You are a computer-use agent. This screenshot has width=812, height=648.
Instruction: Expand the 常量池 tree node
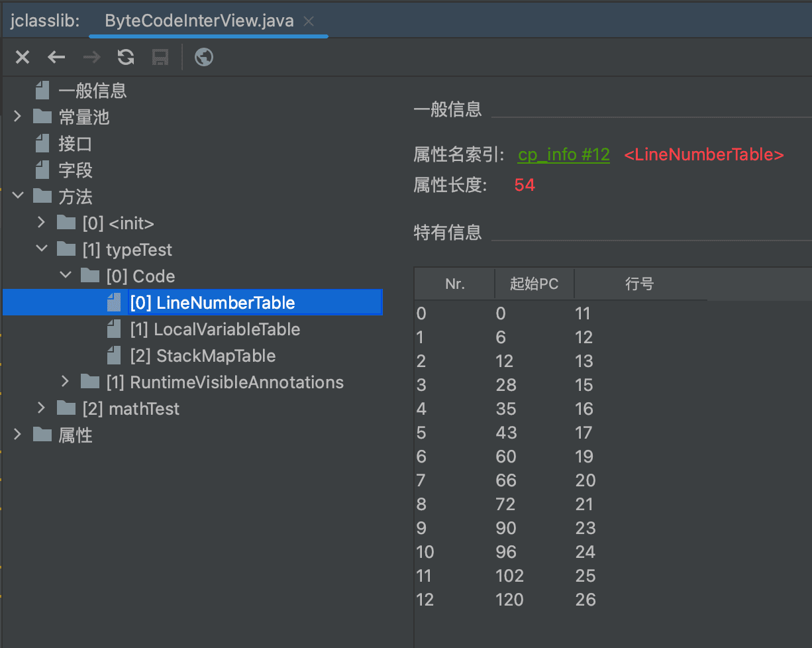point(18,117)
